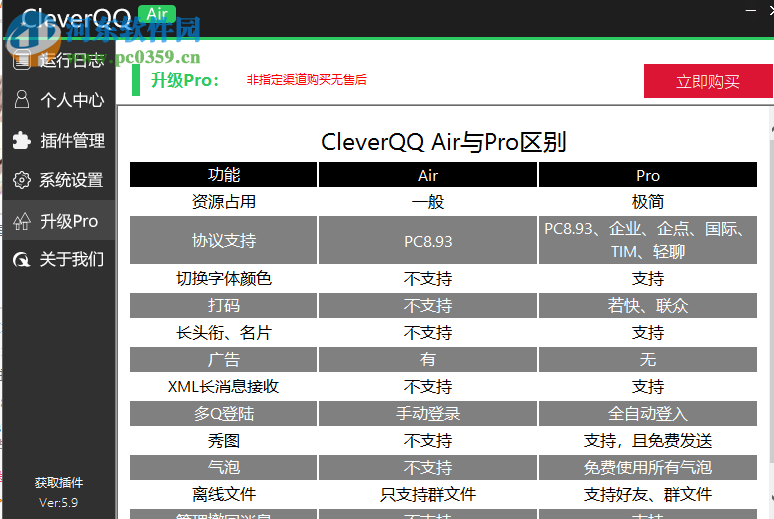The width and height of the screenshot is (774, 519).
Task: Click the 切换字体颜色 row label
Action: (x=224, y=279)
